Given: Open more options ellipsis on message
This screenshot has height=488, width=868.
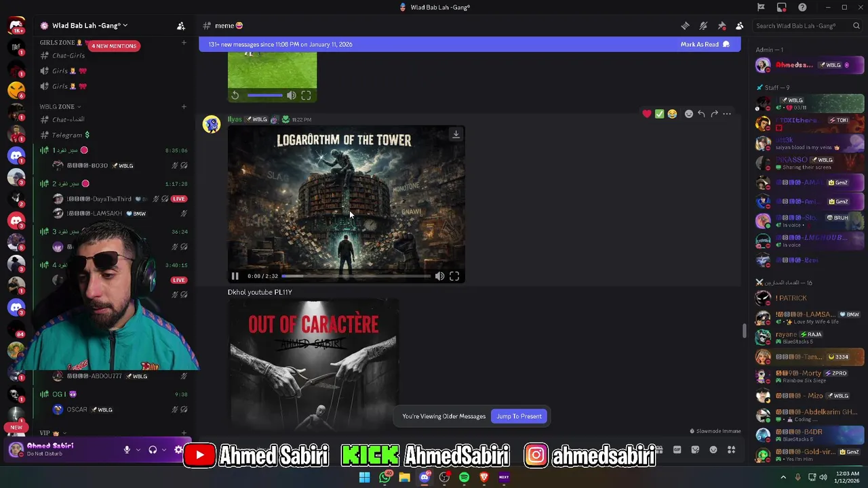Looking at the screenshot, I should pos(727,114).
